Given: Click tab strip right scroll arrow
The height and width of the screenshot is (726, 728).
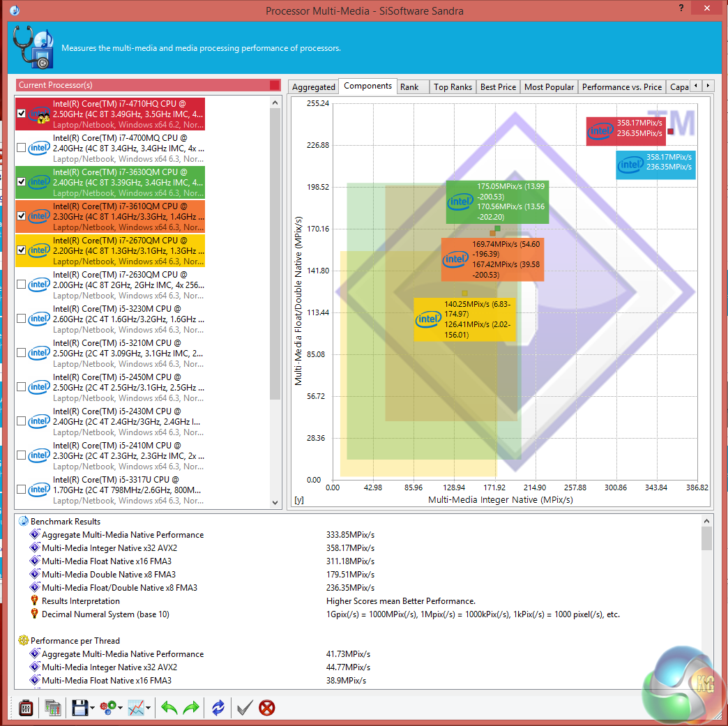Looking at the screenshot, I should (708, 86).
